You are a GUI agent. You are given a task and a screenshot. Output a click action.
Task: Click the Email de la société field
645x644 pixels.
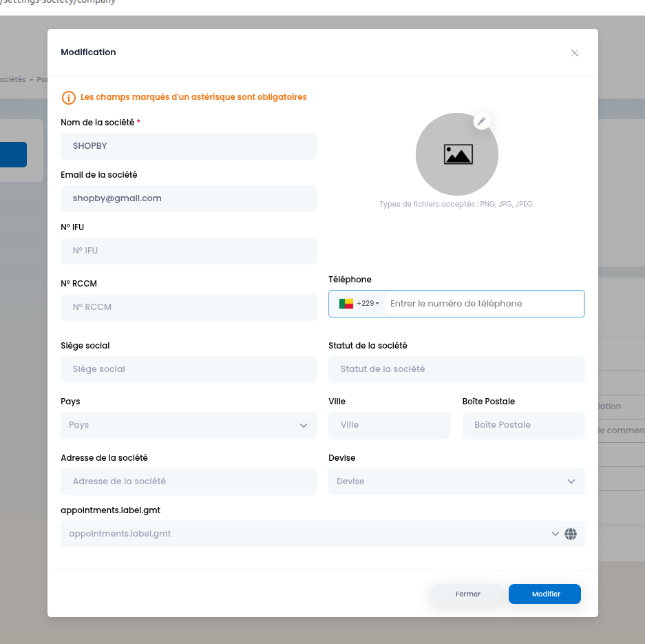click(x=189, y=198)
